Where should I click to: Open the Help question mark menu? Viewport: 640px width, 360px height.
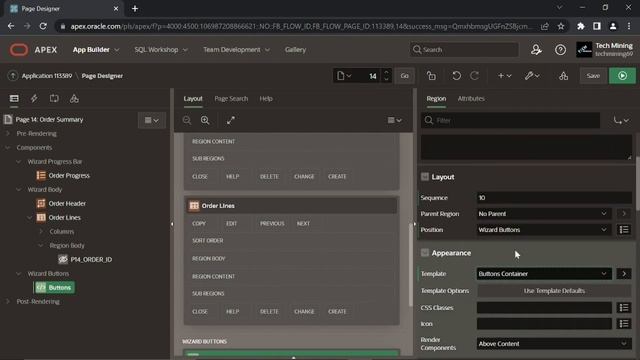pyautogui.click(x=560, y=50)
